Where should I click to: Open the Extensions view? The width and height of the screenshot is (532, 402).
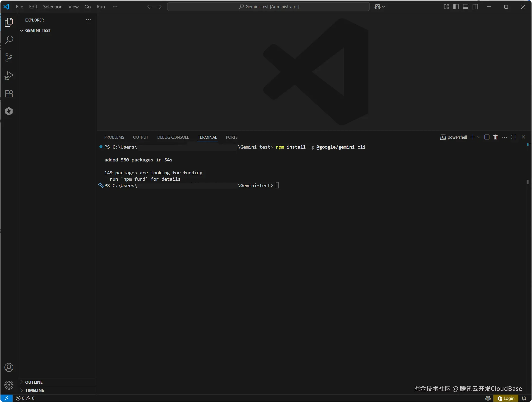pyautogui.click(x=9, y=93)
